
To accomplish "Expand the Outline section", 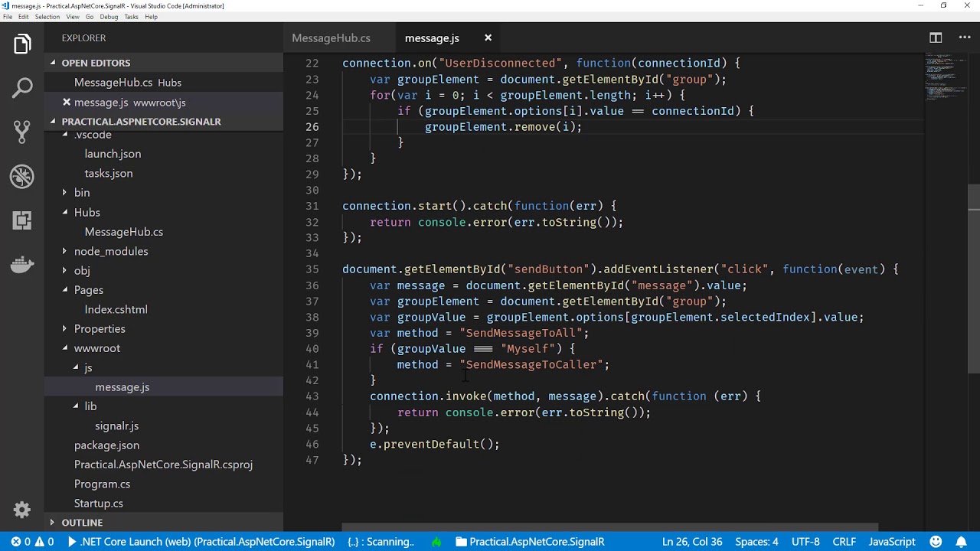I will coord(164,523).
